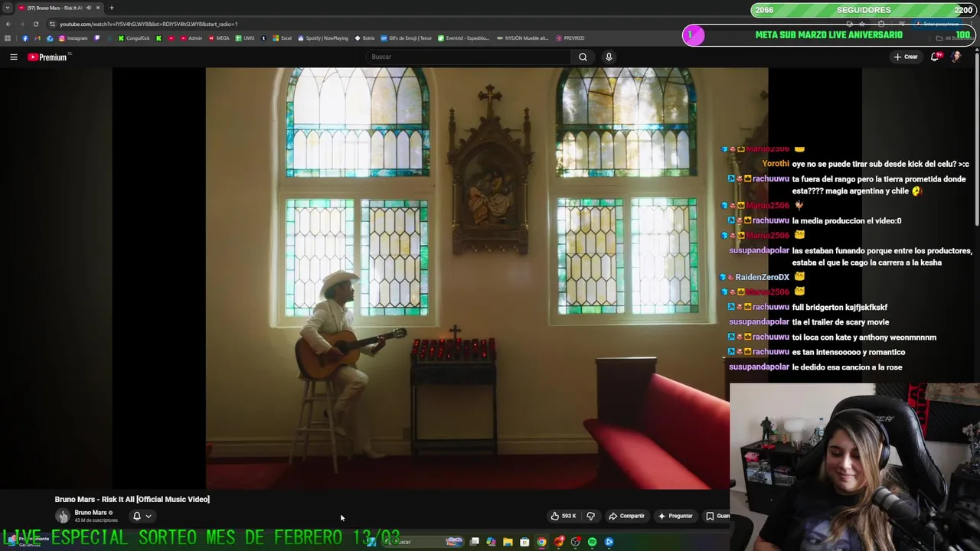Screen dimensions: 980x551
Task: Open File Explorer from the taskbar
Action: [x=508, y=542]
